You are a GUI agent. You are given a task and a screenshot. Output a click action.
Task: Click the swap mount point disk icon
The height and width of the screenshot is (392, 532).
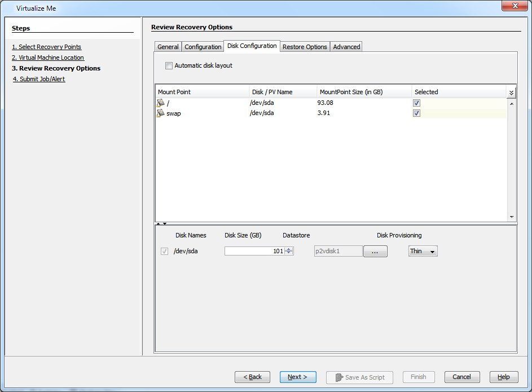click(x=161, y=113)
